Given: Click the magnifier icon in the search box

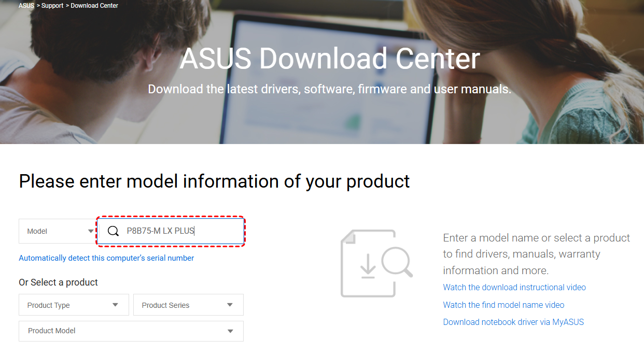Looking at the screenshot, I should coord(113,231).
